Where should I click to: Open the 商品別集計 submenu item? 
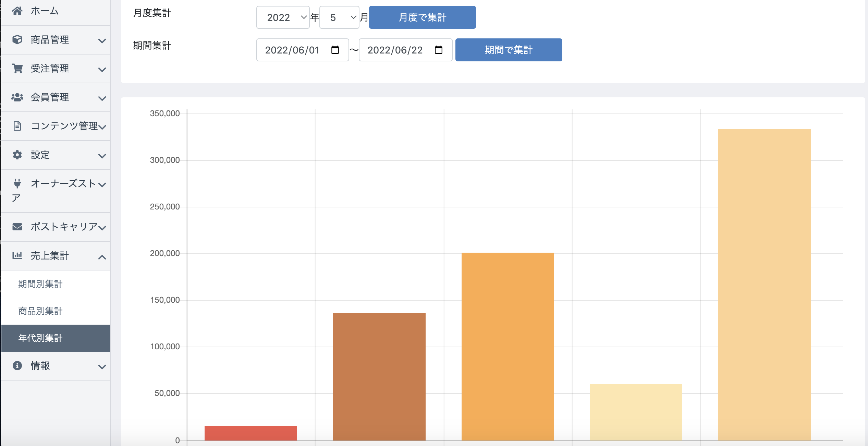[40, 311]
